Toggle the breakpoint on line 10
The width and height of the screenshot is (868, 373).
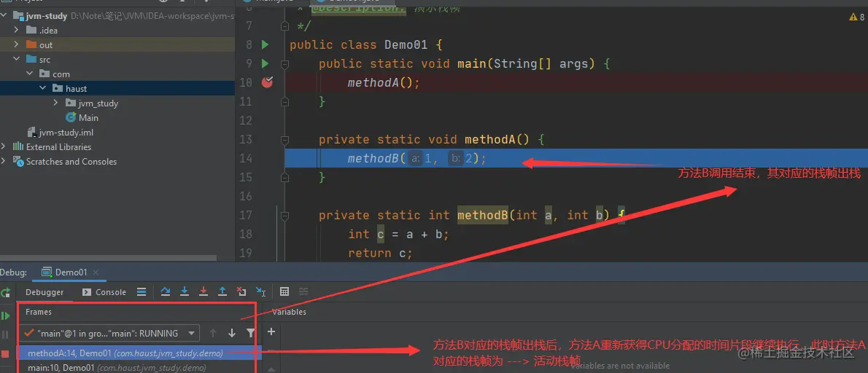click(x=268, y=82)
